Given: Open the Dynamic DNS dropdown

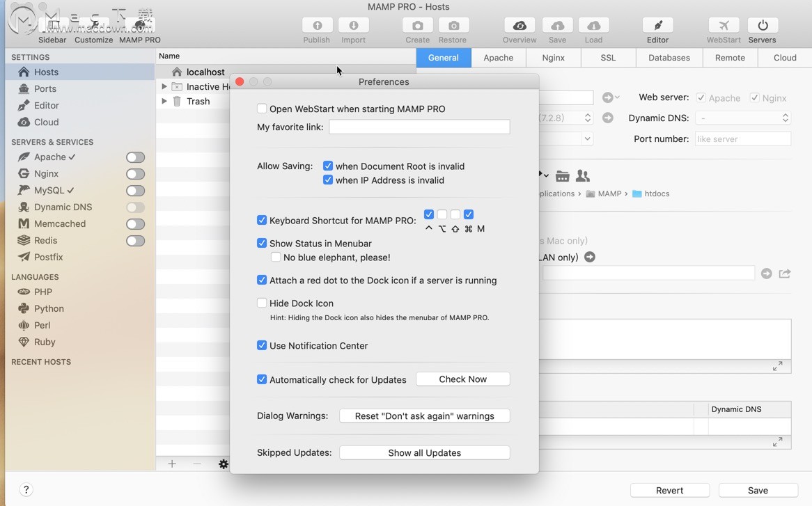Looking at the screenshot, I should (743, 118).
